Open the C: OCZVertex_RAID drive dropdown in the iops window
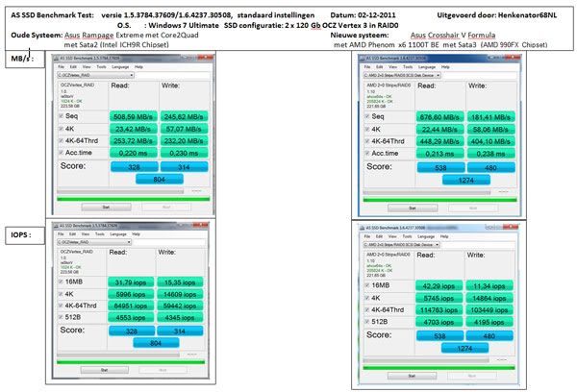 (94, 242)
